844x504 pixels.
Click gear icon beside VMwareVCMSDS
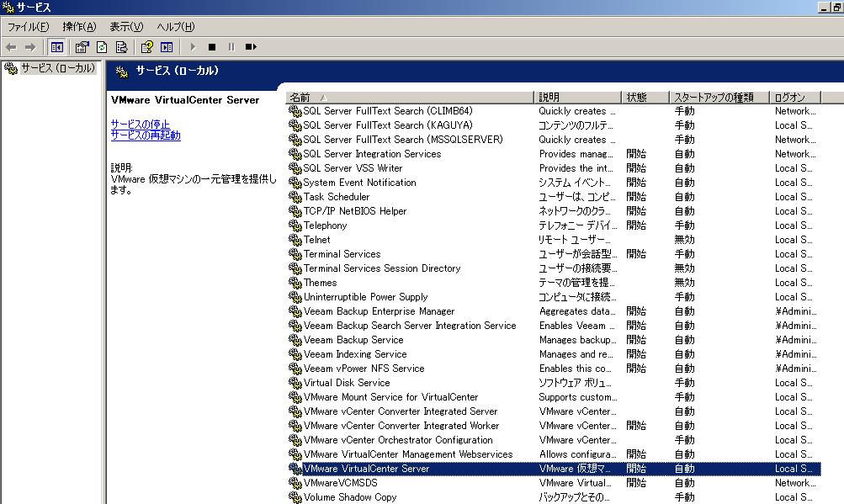295,483
